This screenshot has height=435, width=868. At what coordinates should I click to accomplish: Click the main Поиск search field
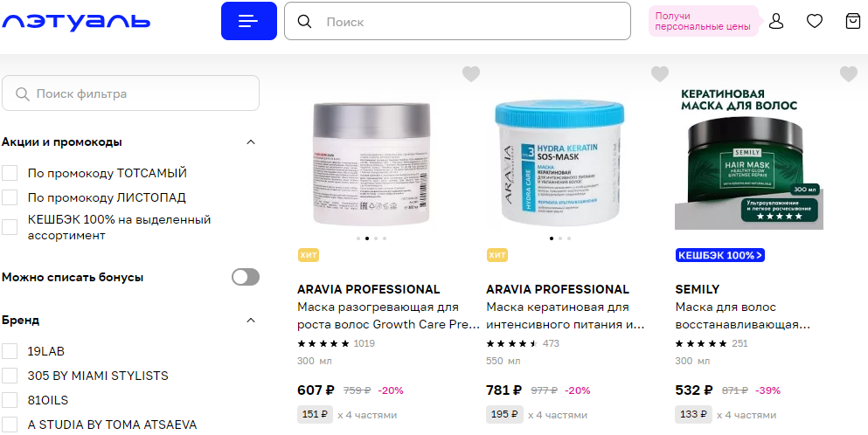[457, 21]
